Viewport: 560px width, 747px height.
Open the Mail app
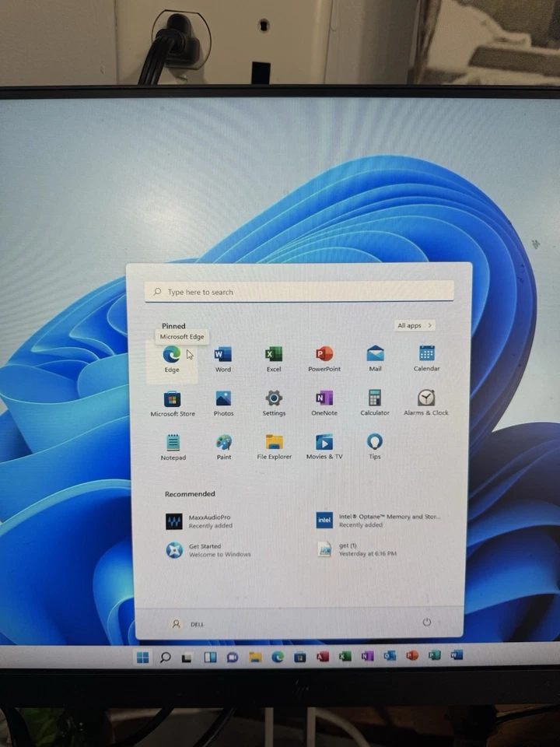375,358
